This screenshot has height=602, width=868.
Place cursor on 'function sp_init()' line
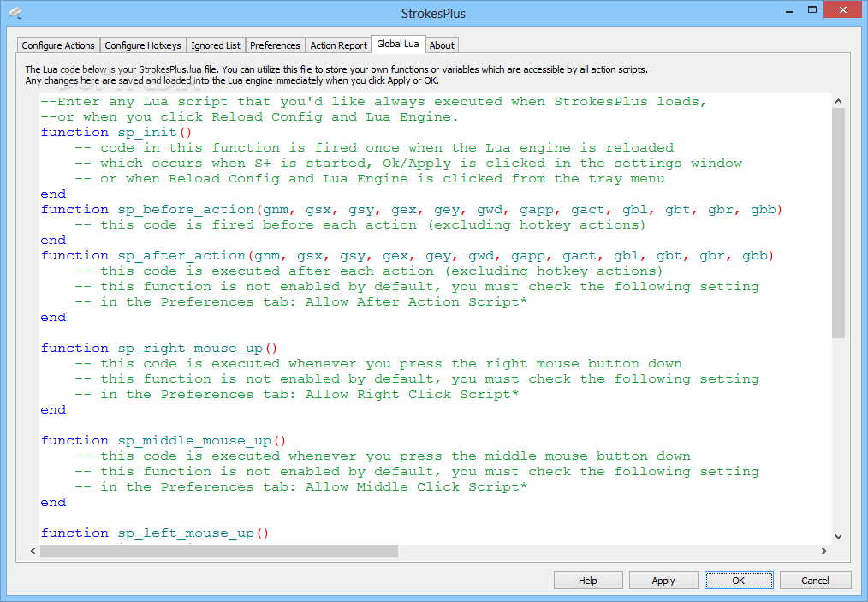point(116,133)
